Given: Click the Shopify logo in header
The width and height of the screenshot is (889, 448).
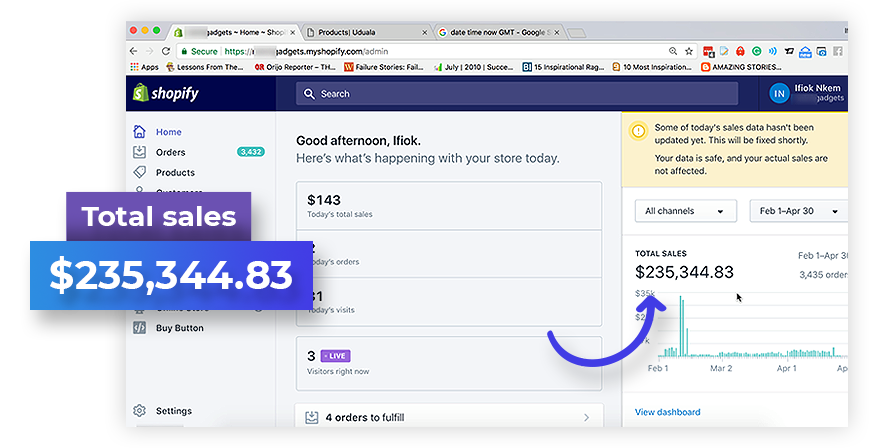Looking at the screenshot, I should (166, 93).
